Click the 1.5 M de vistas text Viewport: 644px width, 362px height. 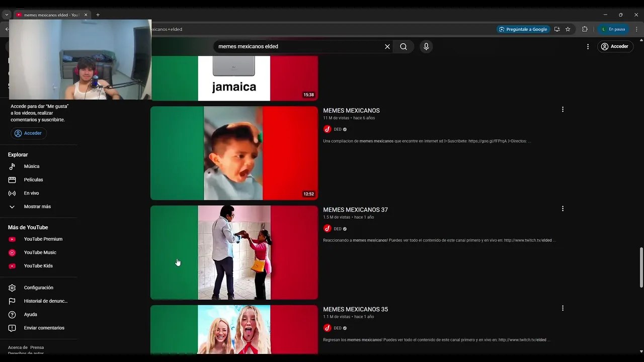coord(337,217)
